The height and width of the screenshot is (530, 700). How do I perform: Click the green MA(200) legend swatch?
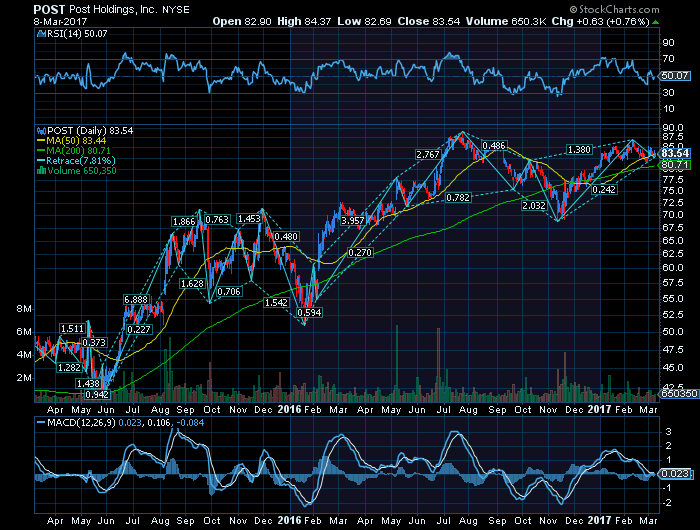point(41,151)
